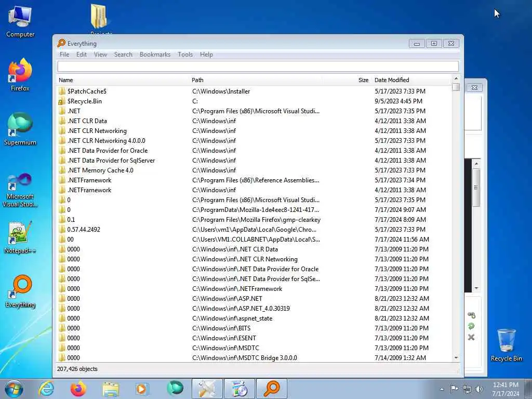Select 0000 folder in aspnet_state path
532x399 pixels.
(255, 318)
